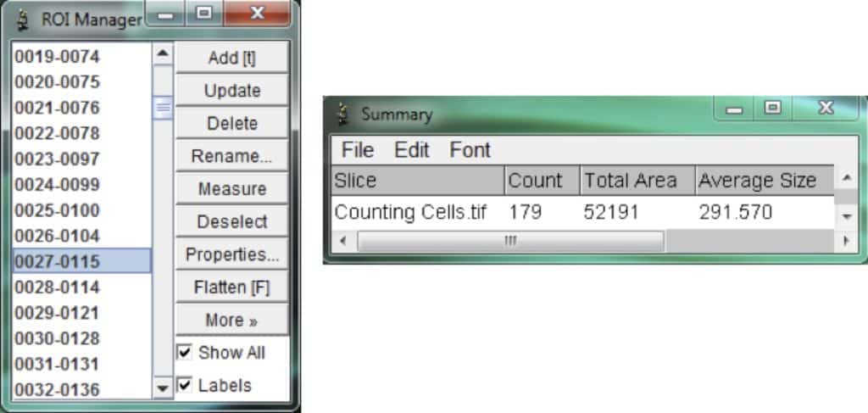868x413 pixels.
Task: Open the More » options menu
Action: [x=232, y=320]
